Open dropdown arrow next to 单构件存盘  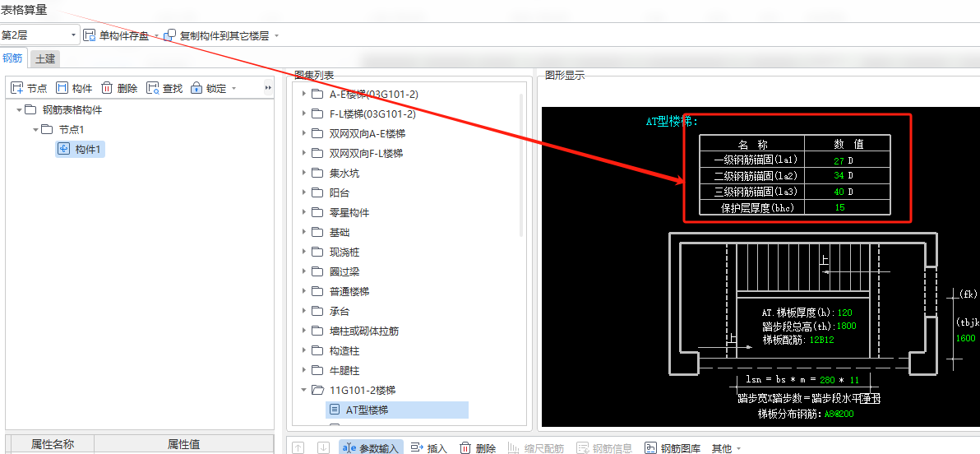pyautogui.click(x=157, y=35)
